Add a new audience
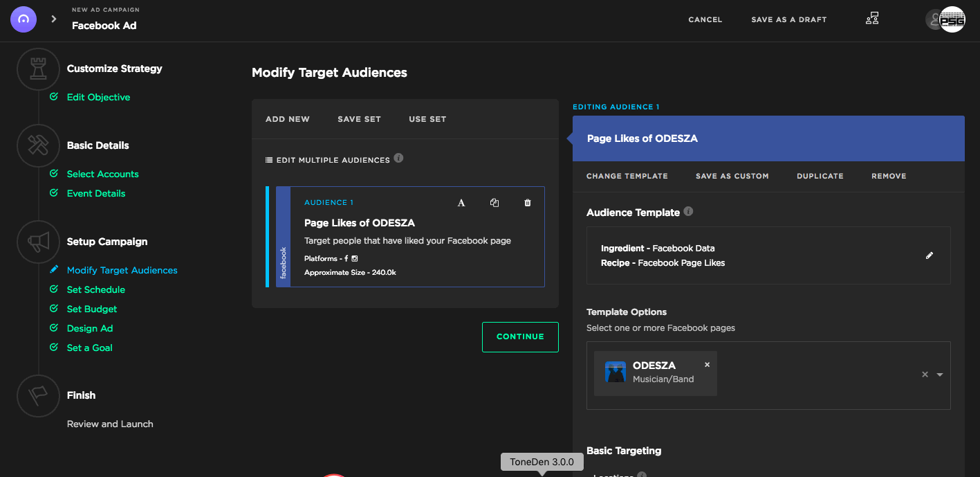Screen dimensions: 980x477 [288, 119]
